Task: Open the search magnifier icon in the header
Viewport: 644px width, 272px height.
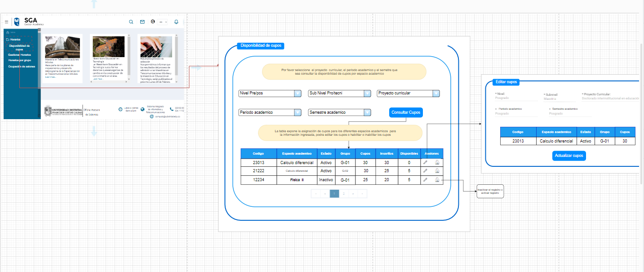Action: [x=131, y=22]
